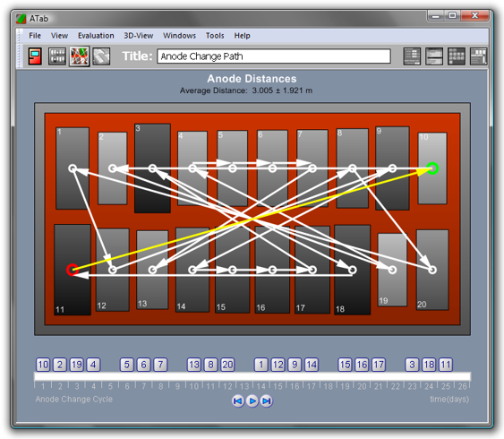This screenshot has height=439, width=504.
Task: Select anode 1 button on timeline
Action: pos(261,365)
